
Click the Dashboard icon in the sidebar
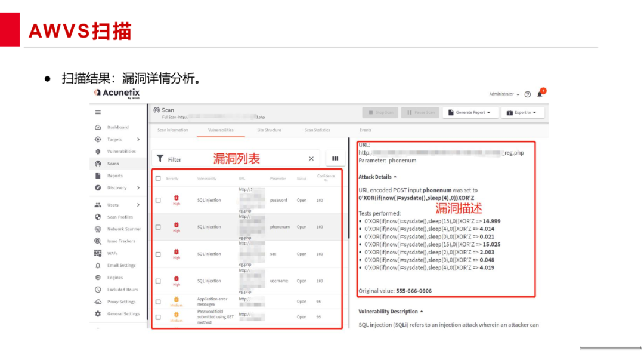(98, 127)
